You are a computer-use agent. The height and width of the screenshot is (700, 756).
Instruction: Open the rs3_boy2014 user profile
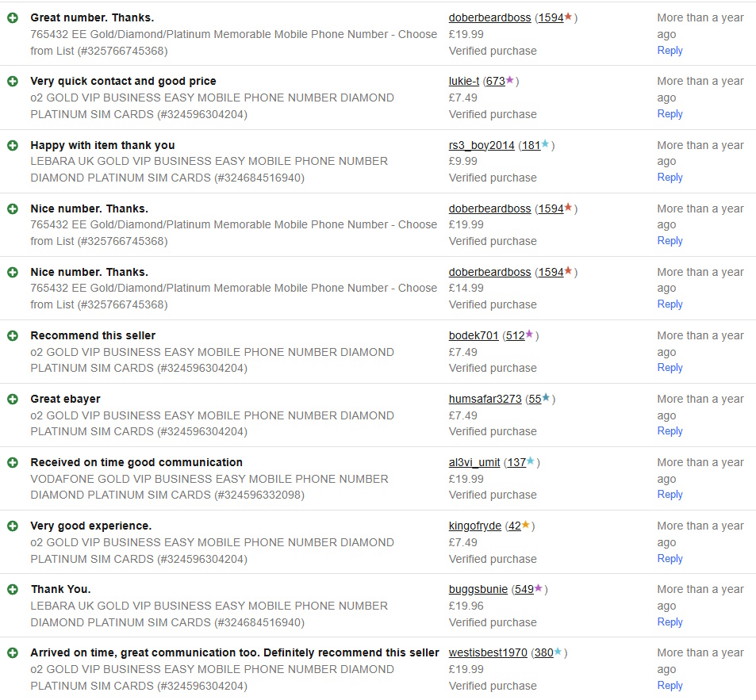coord(482,145)
